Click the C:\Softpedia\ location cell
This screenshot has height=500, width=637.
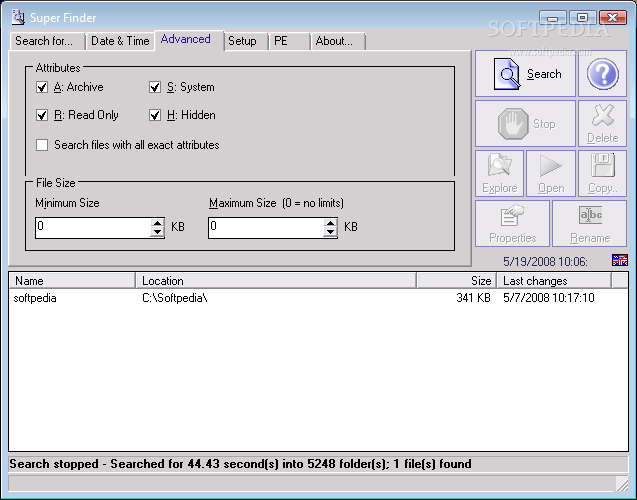pos(175,298)
